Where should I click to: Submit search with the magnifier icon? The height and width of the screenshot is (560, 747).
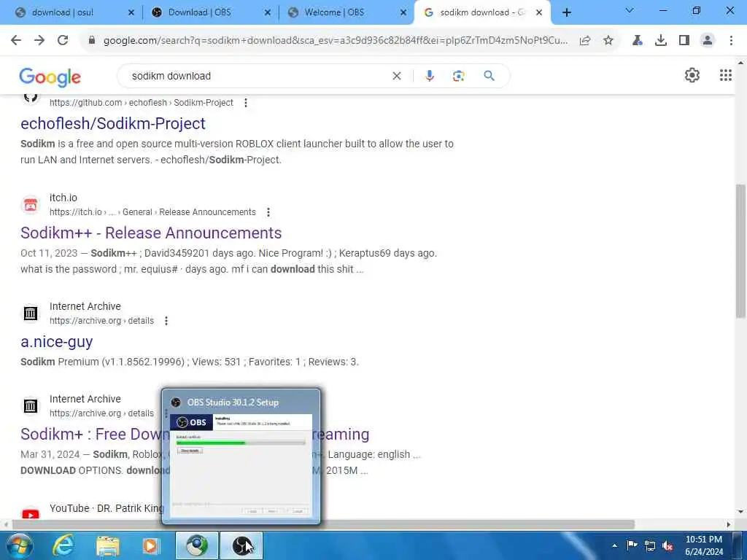coord(489,76)
